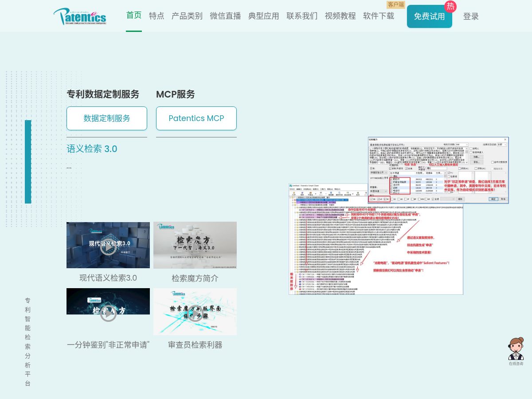Click the 在线咨询 label
532x399 pixels.
pyautogui.click(x=516, y=364)
